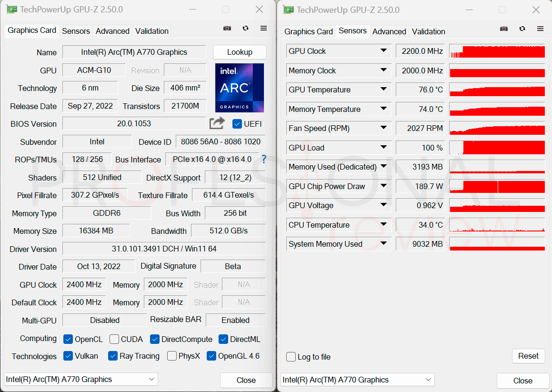Switch to Validation tab in right window
Viewport: 552px width, 392px height.
(x=429, y=31)
